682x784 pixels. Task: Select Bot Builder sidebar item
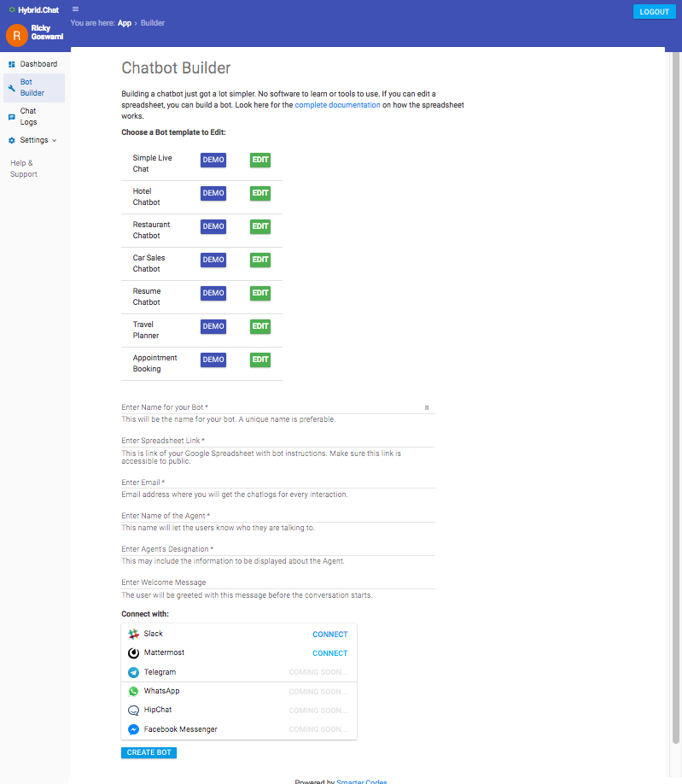tap(34, 87)
